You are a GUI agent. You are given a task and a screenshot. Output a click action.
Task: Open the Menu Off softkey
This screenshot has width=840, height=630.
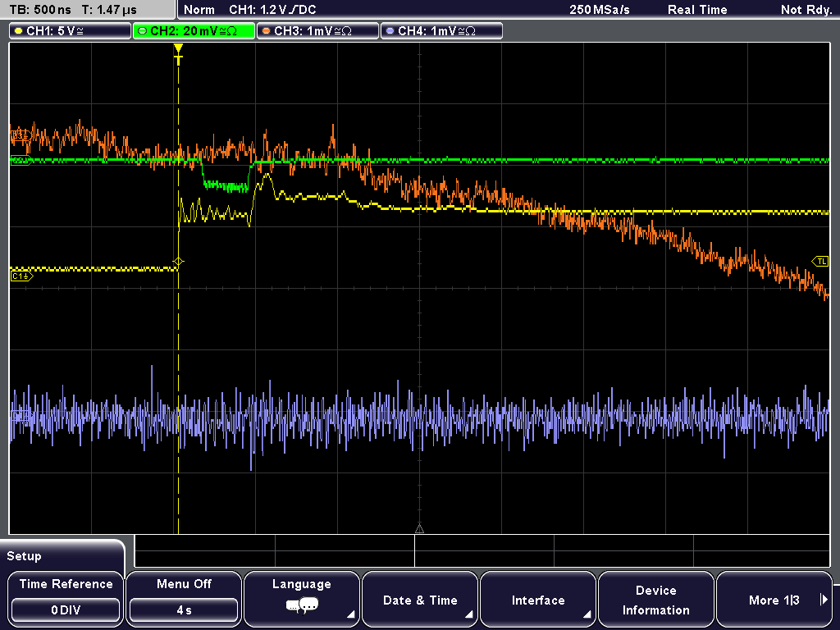[x=184, y=598]
